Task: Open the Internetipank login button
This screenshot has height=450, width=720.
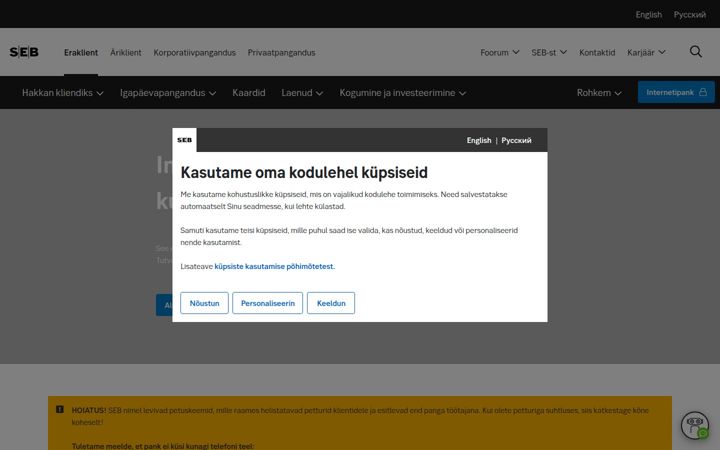Action: [x=676, y=92]
